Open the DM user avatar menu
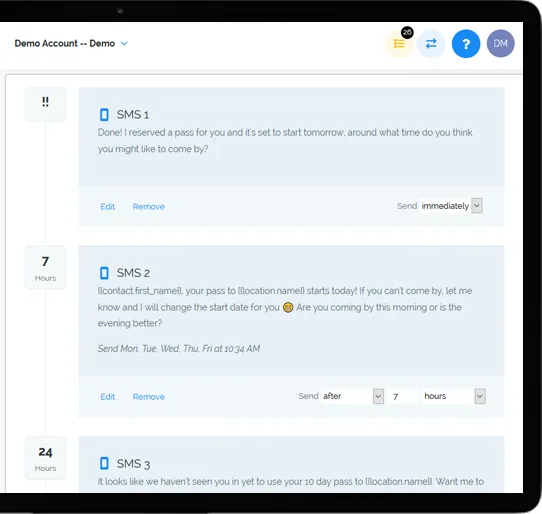Viewport: 542px width, 514px height. pos(500,44)
